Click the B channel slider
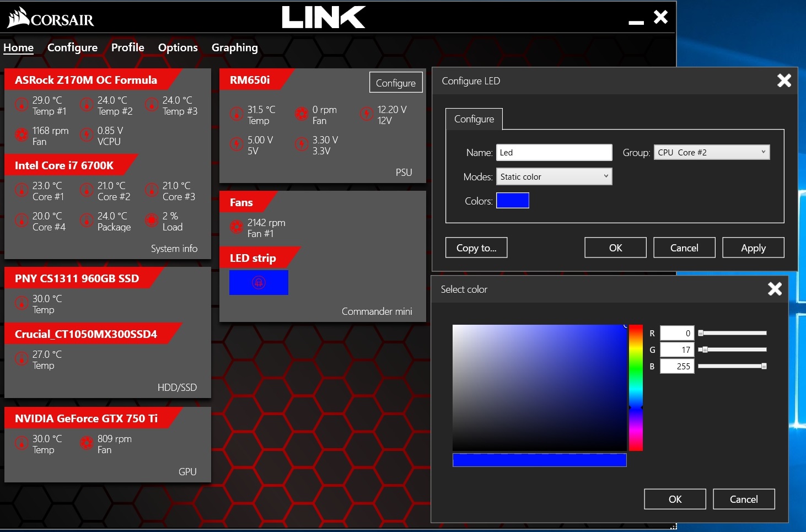Screen dimensions: 806x532 732,366
